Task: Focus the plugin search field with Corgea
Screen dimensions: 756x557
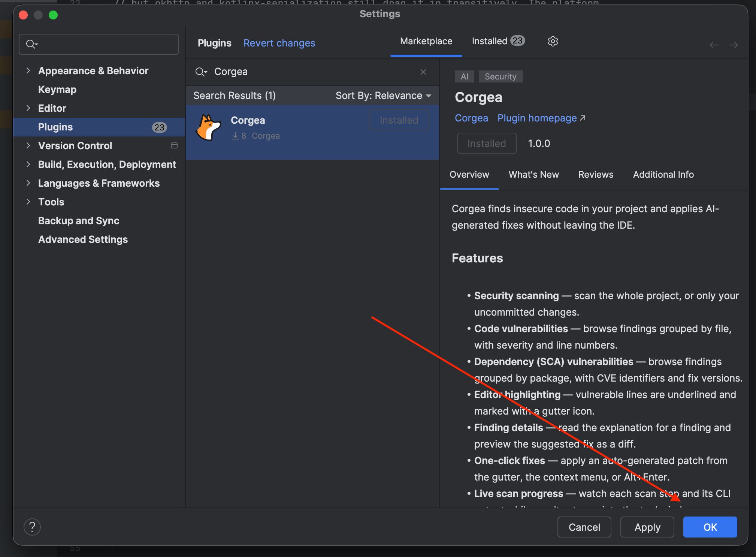Action: point(312,72)
